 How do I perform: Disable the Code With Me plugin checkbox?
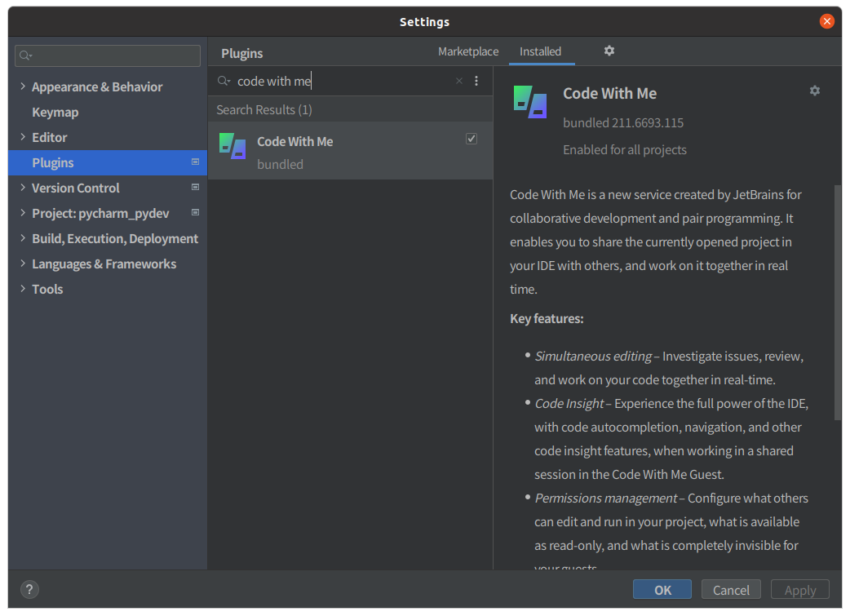[471, 139]
